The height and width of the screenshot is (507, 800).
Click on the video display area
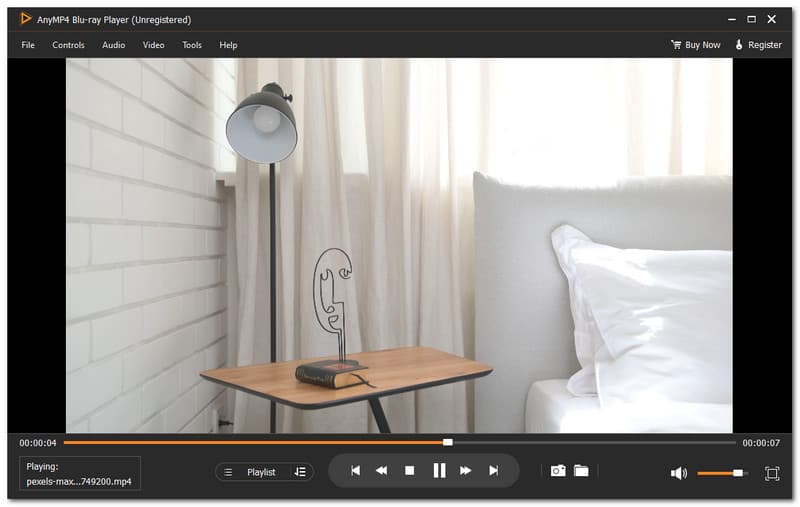click(x=399, y=245)
